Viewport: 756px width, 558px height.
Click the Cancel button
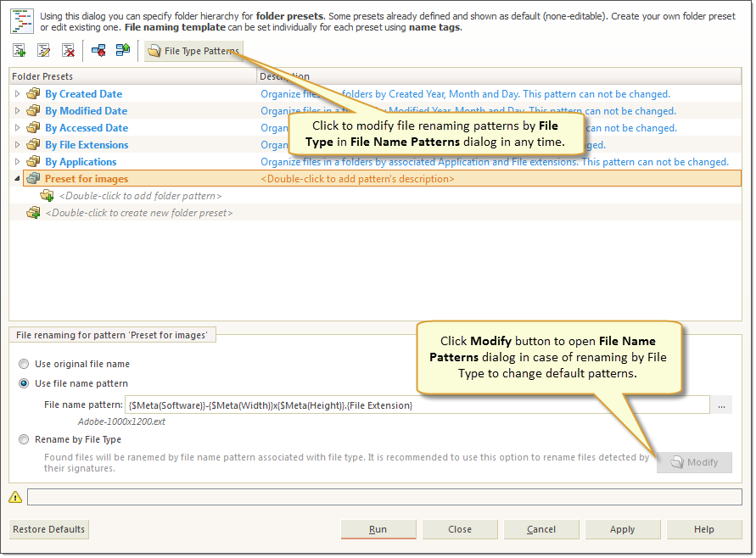coord(541,529)
